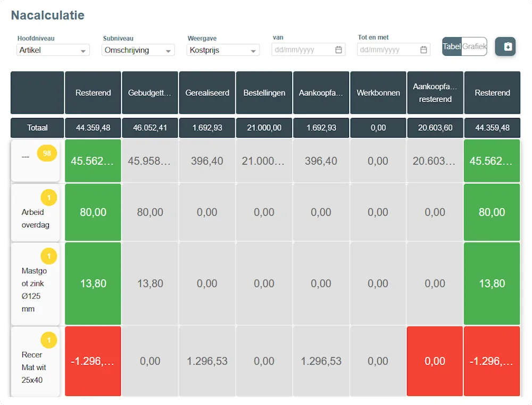The width and height of the screenshot is (532, 405).
Task: Click the badge on Mastgoot zink row
Action: tap(49, 256)
